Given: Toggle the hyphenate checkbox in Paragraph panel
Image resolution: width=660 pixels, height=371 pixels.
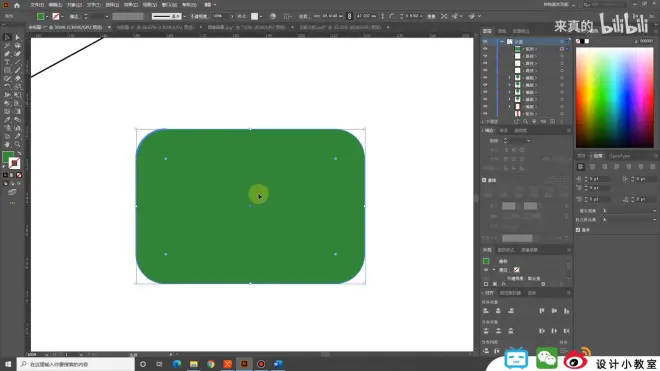Looking at the screenshot, I should [x=578, y=230].
